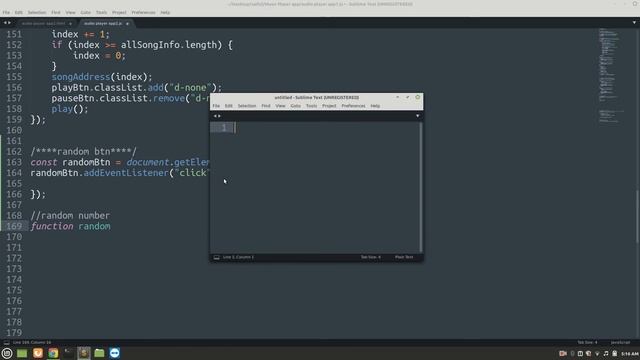640x360 pixels.
Task: Click next tab arrow in untitled window
Action: [x=220, y=116]
